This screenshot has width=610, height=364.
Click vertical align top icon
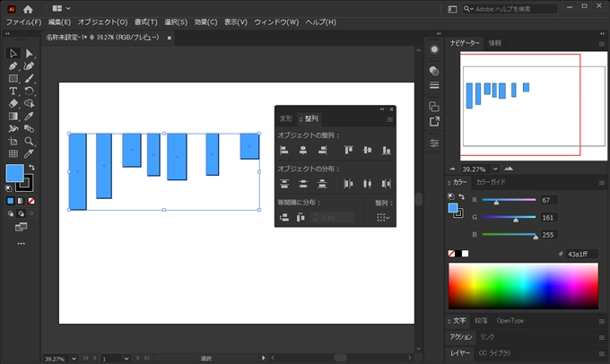click(348, 150)
